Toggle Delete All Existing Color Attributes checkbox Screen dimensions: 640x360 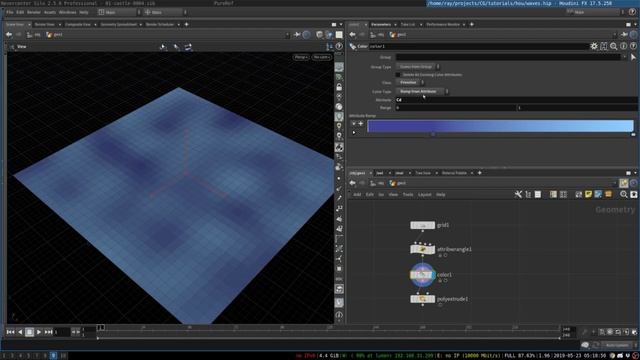click(x=398, y=75)
